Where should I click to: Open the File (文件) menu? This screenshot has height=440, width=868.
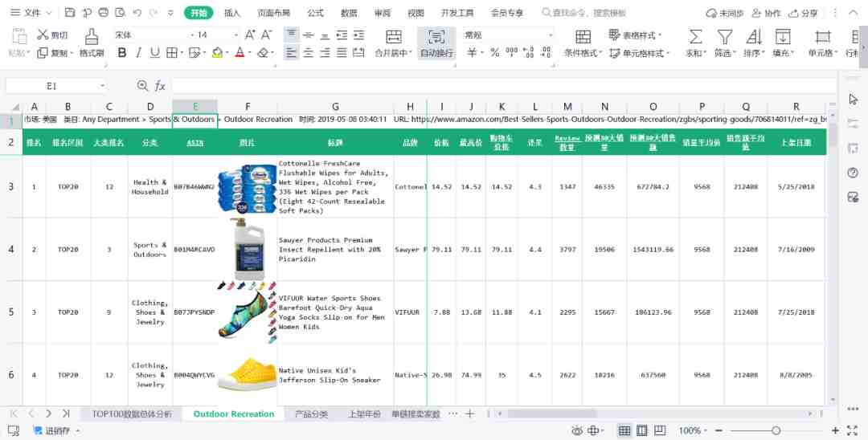[31, 13]
